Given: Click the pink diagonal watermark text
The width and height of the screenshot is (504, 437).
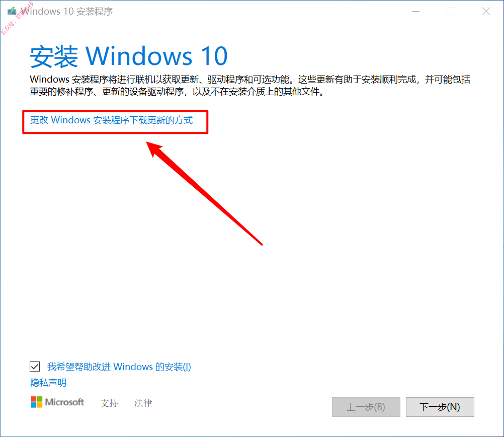Looking at the screenshot, I should click(x=17, y=18).
